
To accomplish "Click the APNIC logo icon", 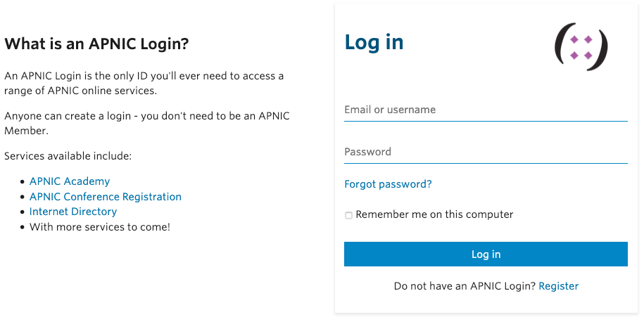I will pyautogui.click(x=581, y=47).
